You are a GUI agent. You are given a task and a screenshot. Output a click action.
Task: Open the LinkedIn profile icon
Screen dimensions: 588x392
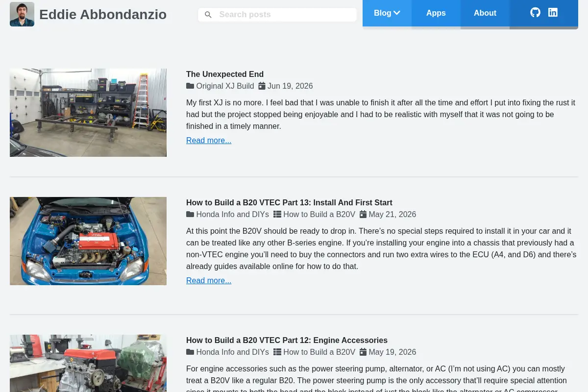coord(553,13)
